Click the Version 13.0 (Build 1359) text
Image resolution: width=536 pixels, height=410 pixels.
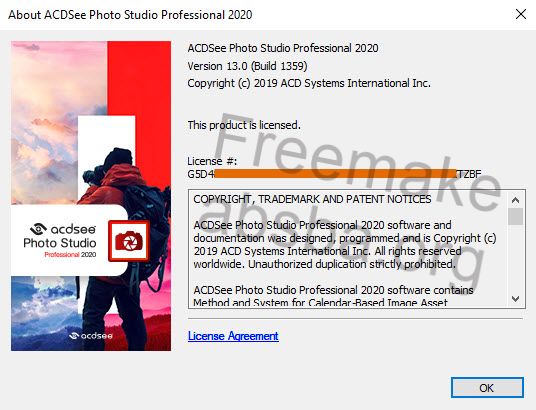click(x=247, y=66)
